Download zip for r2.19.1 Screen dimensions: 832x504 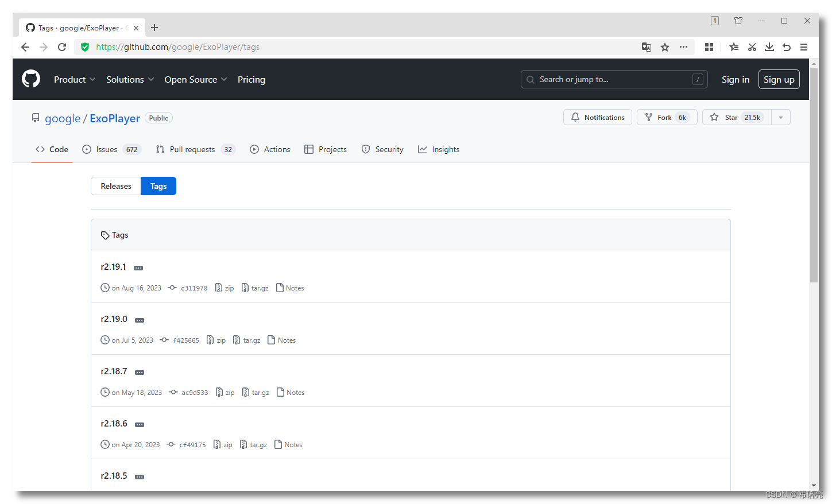pos(225,288)
